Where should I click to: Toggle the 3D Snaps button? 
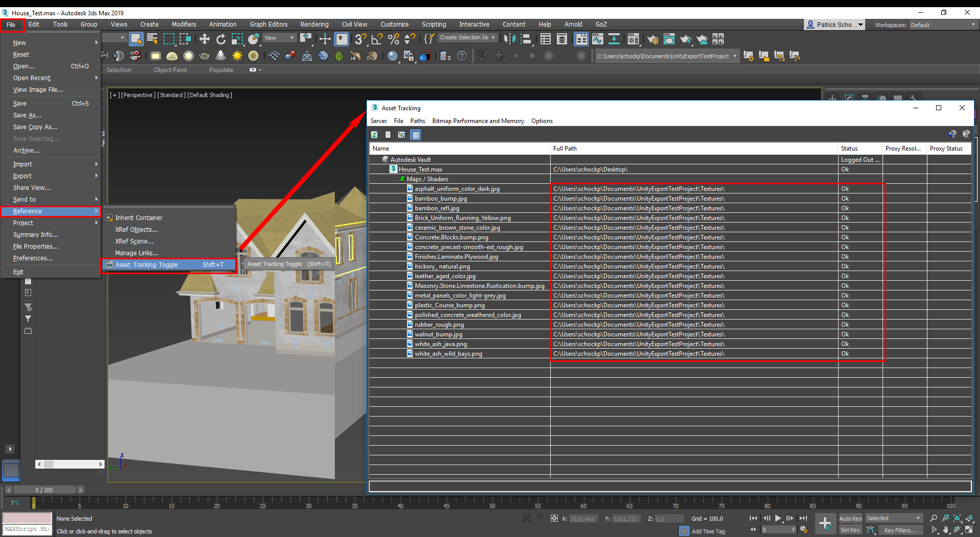pyautogui.click(x=360, y=39)
